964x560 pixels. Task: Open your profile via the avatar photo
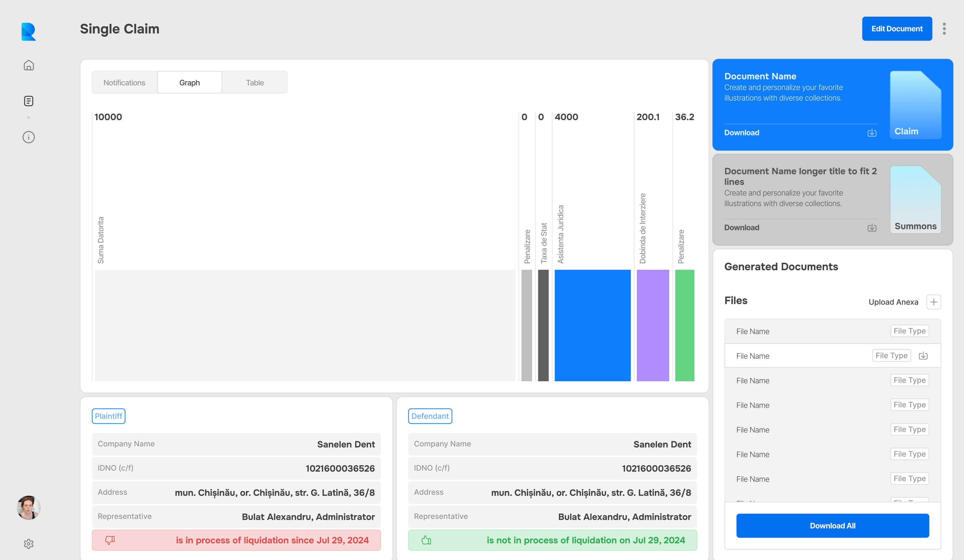tap(29, 507)
